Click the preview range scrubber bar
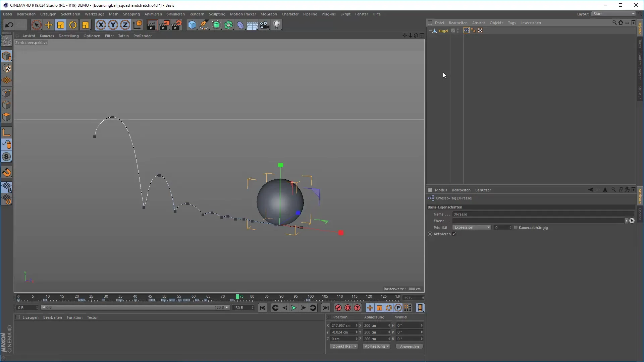Viewport: 644px width, 362px height. pos(135,307)
